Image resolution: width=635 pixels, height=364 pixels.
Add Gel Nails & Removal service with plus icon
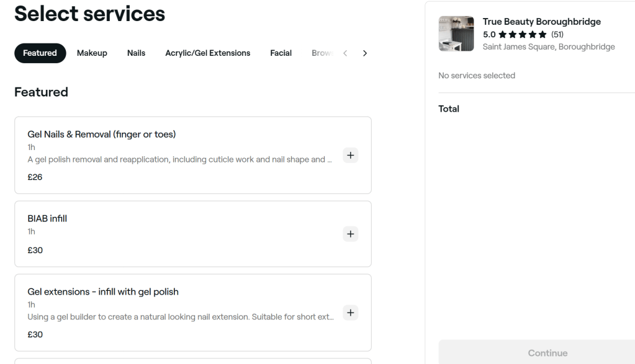tap(350, 155)
